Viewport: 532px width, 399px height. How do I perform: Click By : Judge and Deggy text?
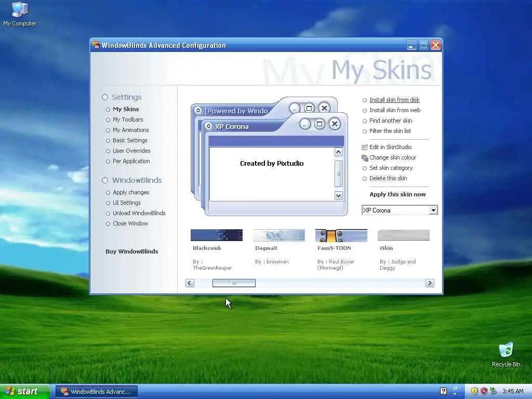click(397, 264)
